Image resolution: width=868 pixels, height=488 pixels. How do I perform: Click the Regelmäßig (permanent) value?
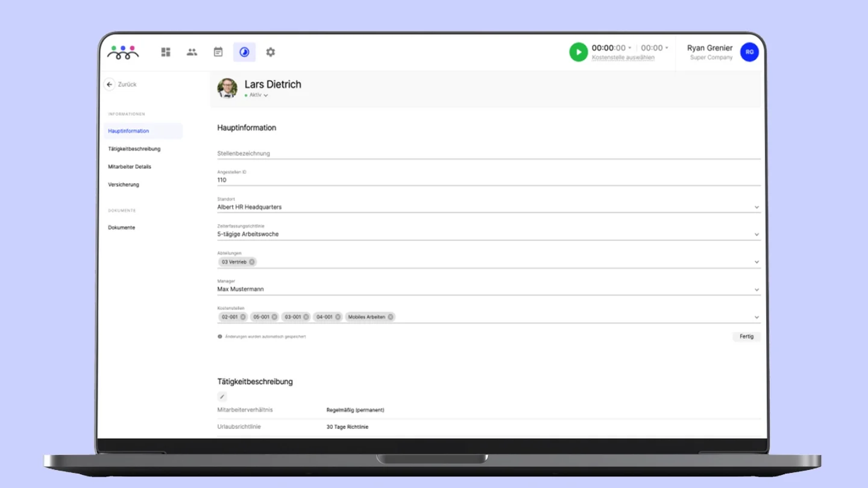click(x=355, y=410)
